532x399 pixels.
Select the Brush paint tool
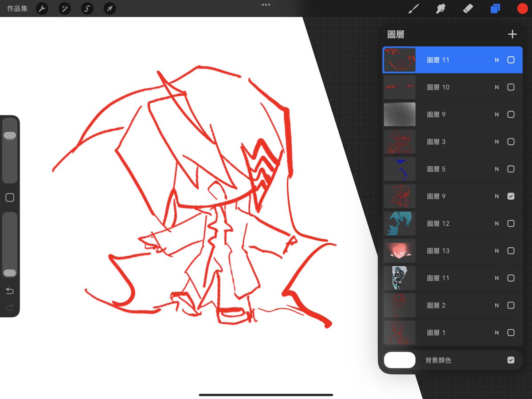(414, 8)
